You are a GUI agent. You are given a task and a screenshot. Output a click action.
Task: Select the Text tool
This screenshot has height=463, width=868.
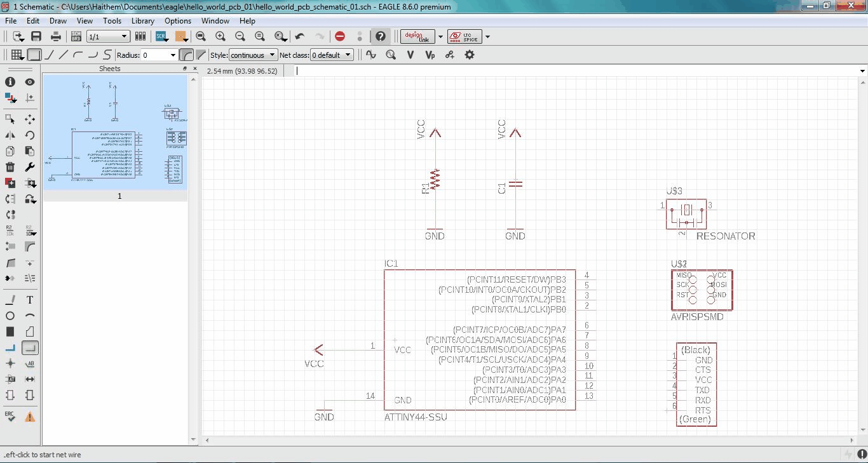30,300
